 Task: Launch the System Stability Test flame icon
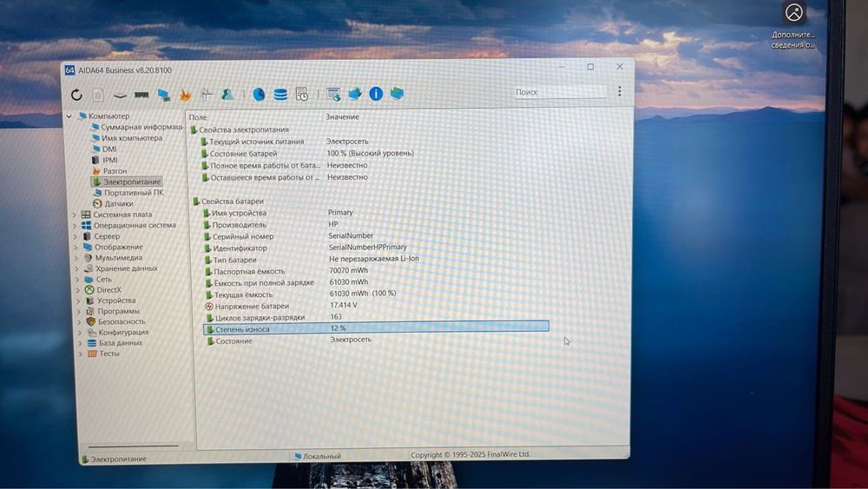click(185, 96)
